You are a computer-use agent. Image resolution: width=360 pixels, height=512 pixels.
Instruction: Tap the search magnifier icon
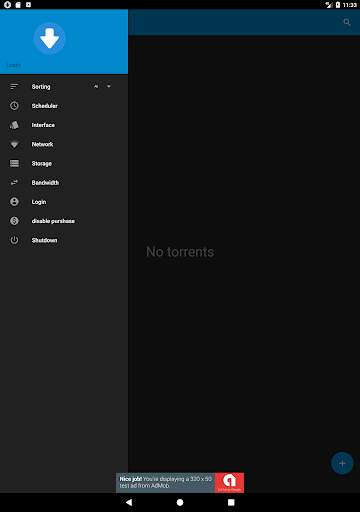(x=347, y=22)
